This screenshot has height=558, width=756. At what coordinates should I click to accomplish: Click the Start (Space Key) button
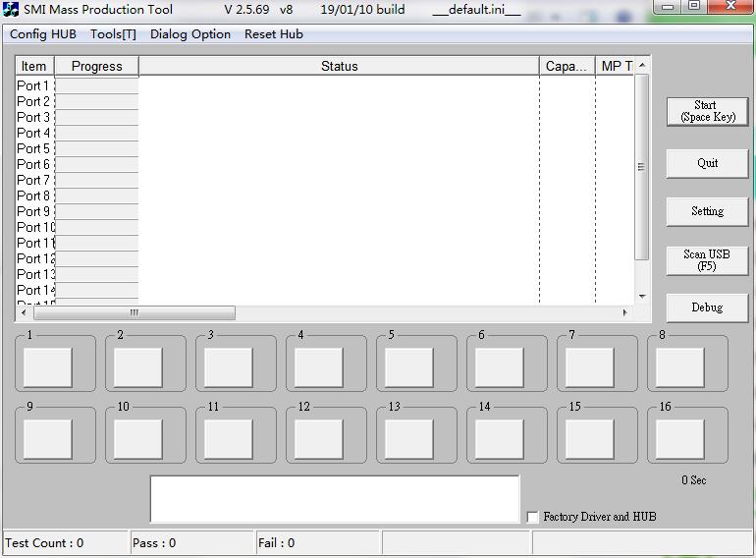(707, 111)
